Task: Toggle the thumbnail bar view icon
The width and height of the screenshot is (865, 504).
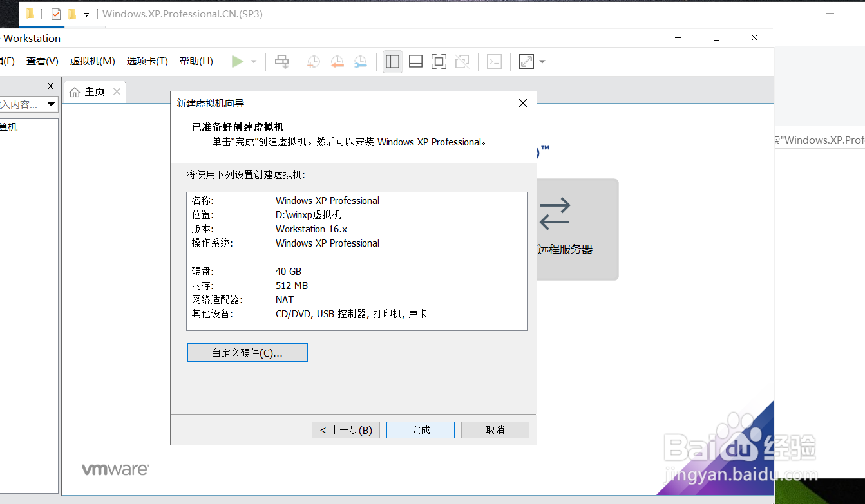Action: click(x=415, y=62)
